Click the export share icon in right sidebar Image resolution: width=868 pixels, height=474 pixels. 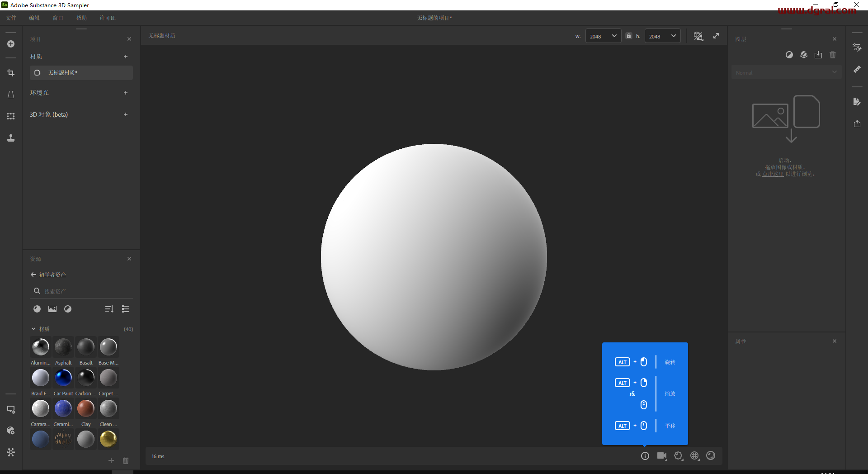pos(857,123)
